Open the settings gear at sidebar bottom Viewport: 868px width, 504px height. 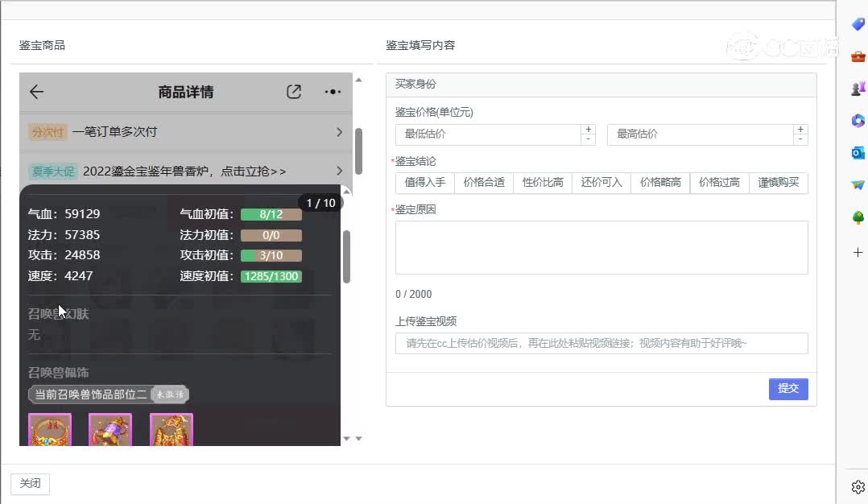pyautogui.click(x=857, y=486)
